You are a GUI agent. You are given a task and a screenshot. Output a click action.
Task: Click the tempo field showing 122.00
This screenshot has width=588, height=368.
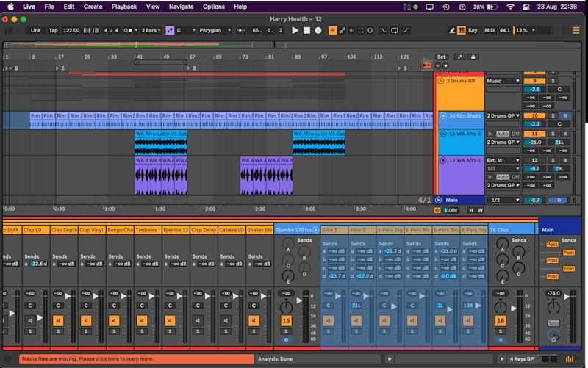[x=71, y=30]
